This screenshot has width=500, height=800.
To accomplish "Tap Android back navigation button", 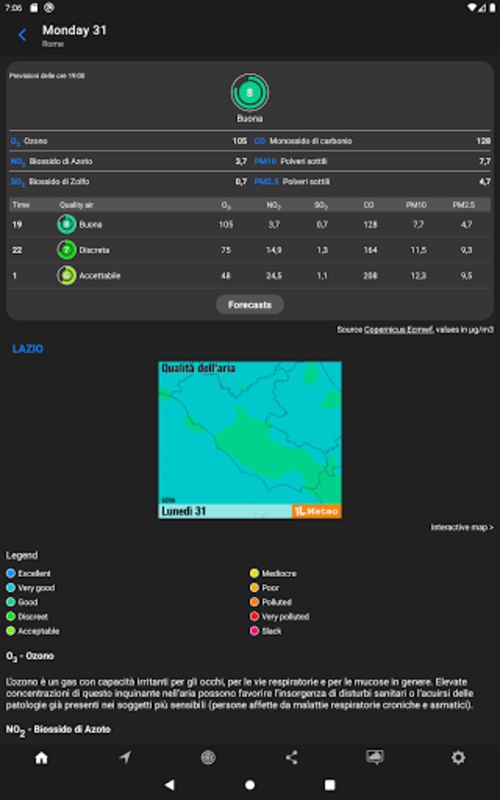I will tap(169, 784).
